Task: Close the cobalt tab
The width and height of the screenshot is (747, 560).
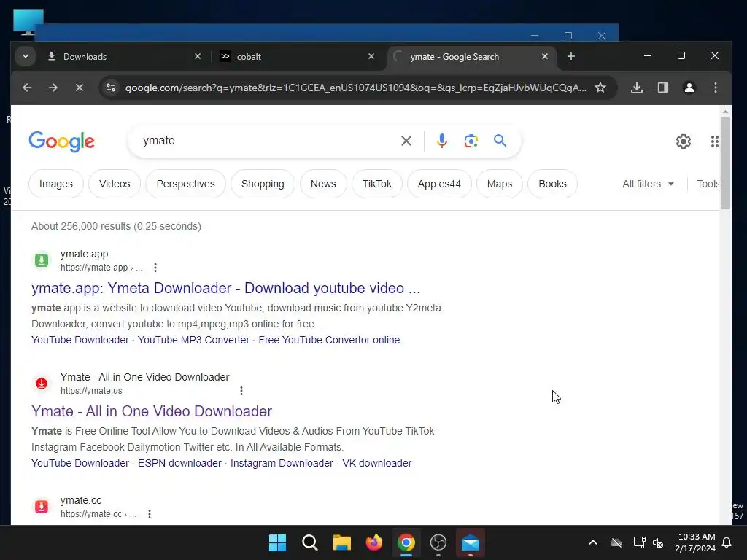Action: point(371,56)
